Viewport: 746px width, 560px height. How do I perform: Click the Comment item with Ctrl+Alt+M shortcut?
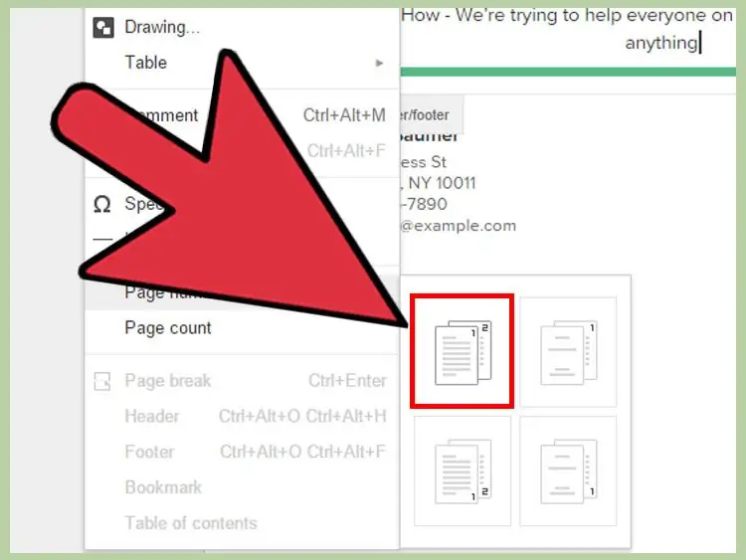click(x=343, y=115)
